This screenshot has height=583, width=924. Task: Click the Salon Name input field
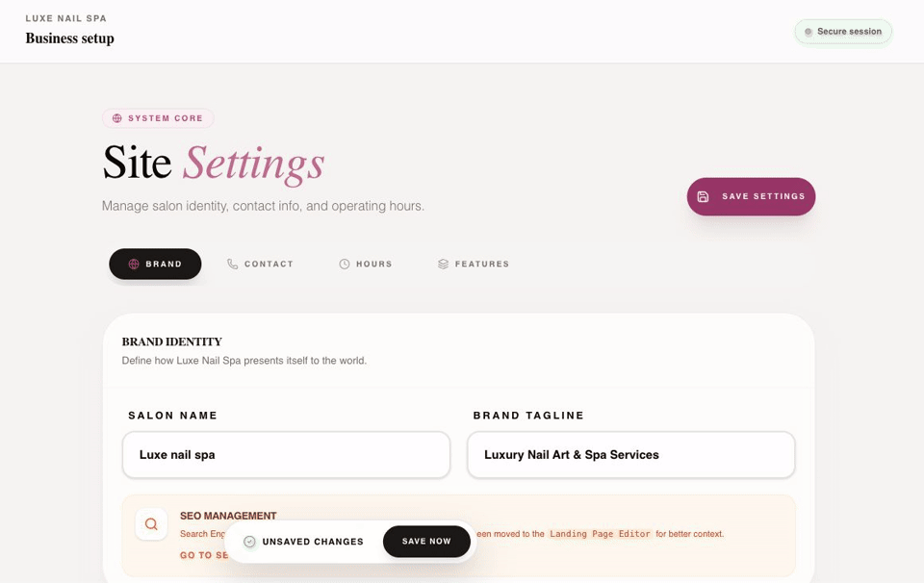tap(287, 455)
